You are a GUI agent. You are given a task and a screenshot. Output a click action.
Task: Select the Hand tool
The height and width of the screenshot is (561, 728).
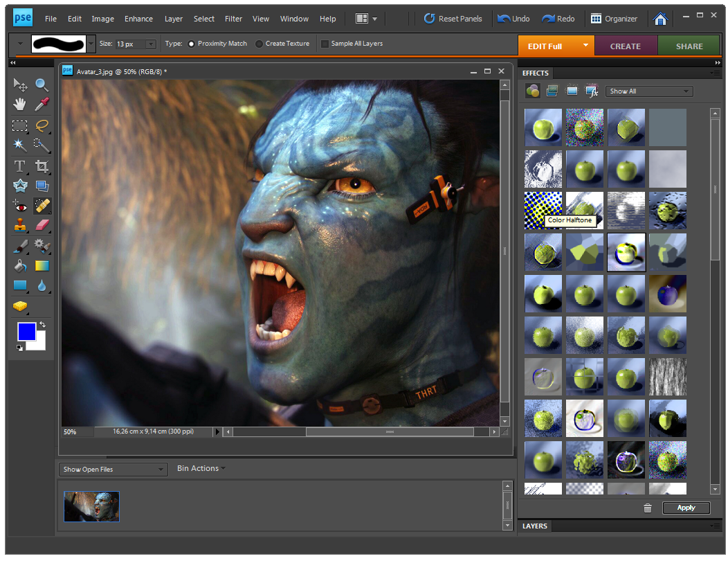pos(20,105)
